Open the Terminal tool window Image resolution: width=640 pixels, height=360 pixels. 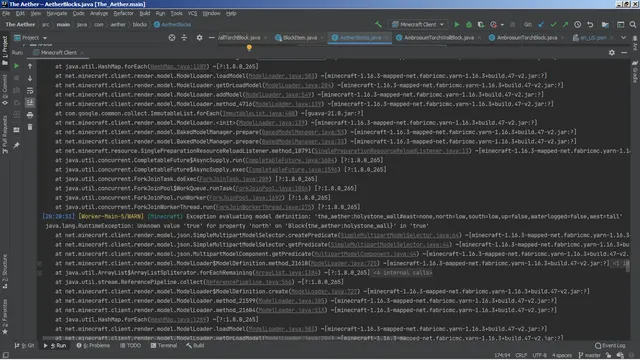[x=164, y=346]
